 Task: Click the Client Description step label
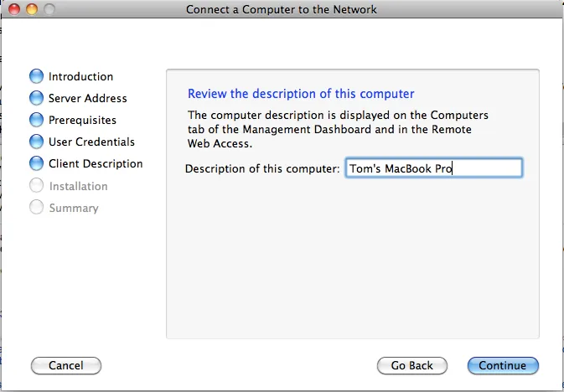(x=96, y=163)
